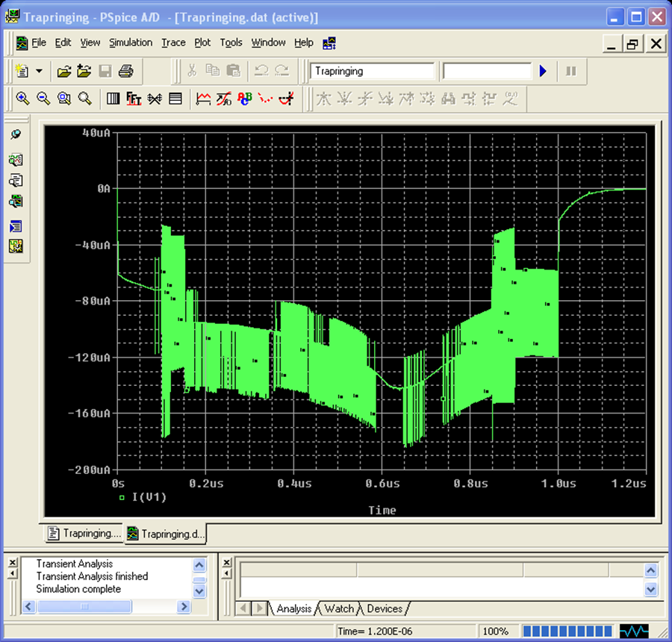Switch to the Trapringing.d... waveform tab
Image resolution: width=672 pixels, height=642 pixels.
pos(166,534)
